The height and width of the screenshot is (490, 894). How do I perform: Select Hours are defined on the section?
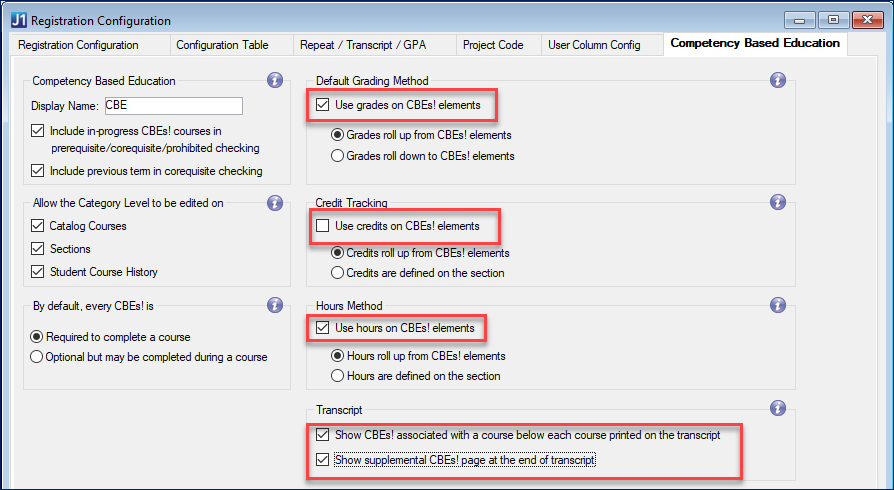pos(337,376)
